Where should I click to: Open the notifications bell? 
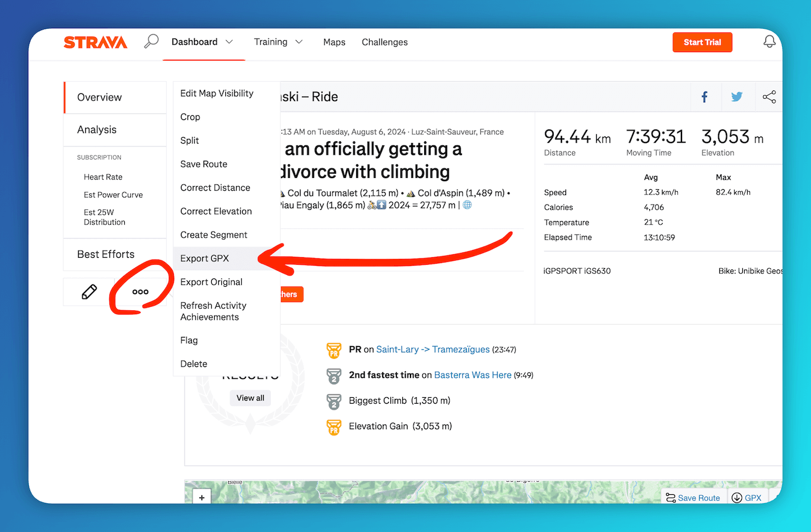(769, 42)
